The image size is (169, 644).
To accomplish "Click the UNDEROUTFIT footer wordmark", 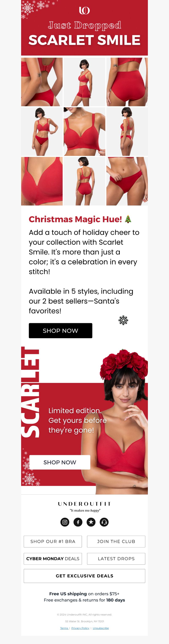I will (x=84, y=504).
